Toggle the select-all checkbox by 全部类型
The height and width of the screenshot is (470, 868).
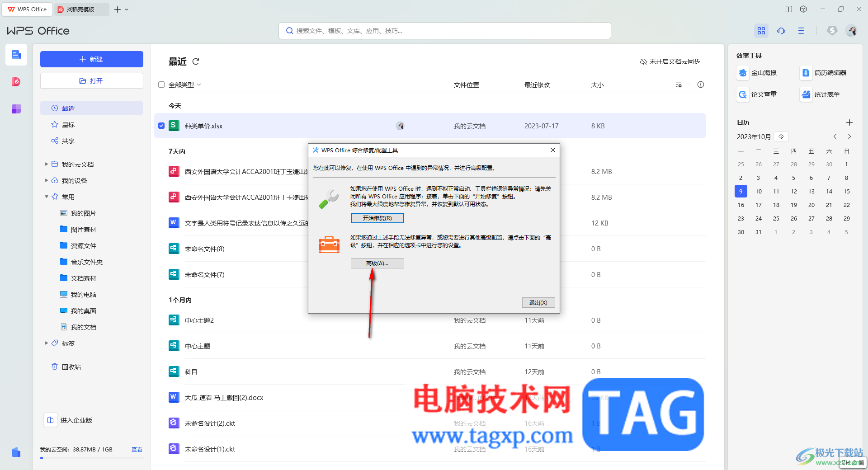[x=161, y=85]
